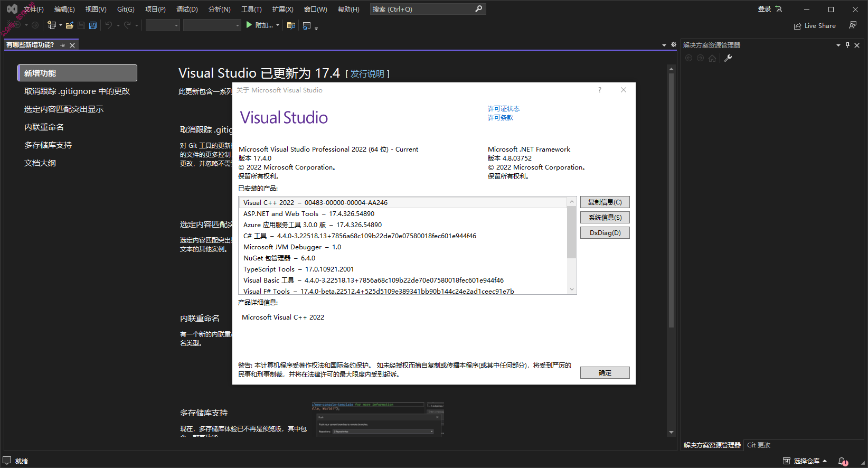Open the document well gear settings
Screen dimensions: 868x468
point(674,45)
